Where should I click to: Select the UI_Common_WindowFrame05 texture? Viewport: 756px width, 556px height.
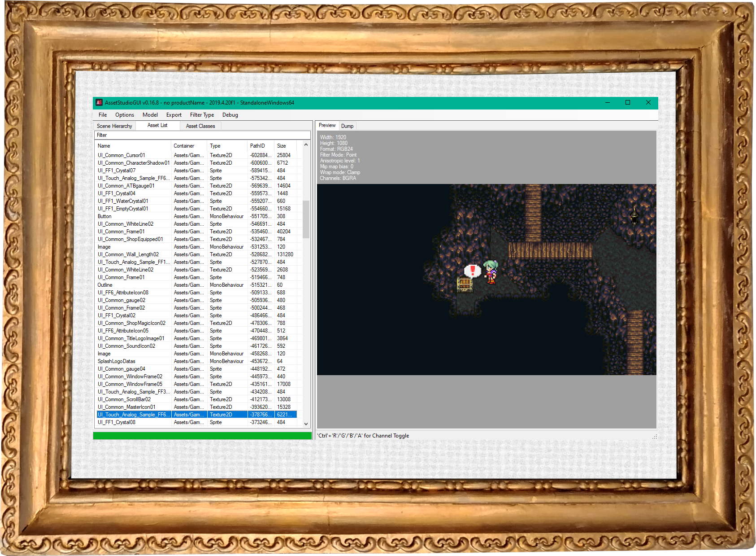coord(196,384)
